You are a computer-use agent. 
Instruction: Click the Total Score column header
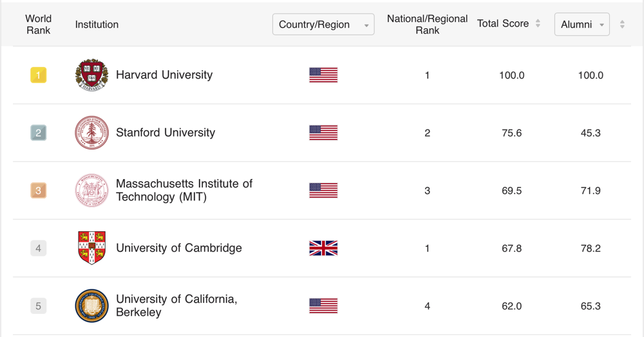(503, 24)
